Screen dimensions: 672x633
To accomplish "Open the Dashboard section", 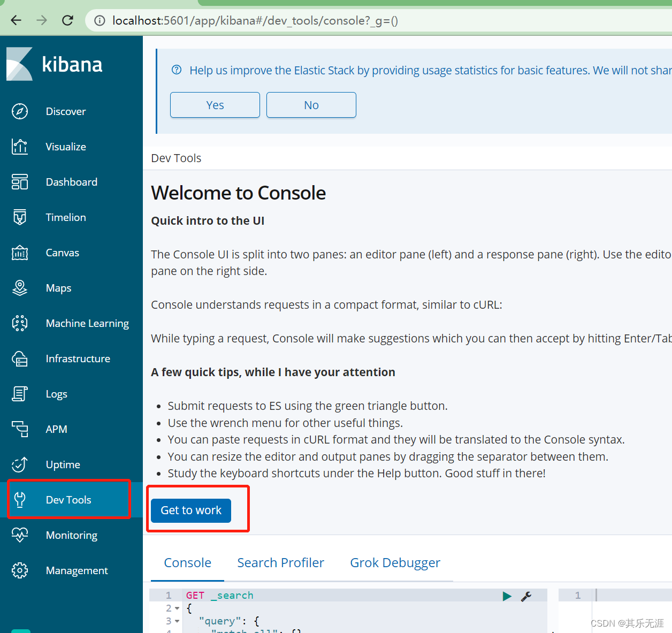I will (x=19, y=182).
